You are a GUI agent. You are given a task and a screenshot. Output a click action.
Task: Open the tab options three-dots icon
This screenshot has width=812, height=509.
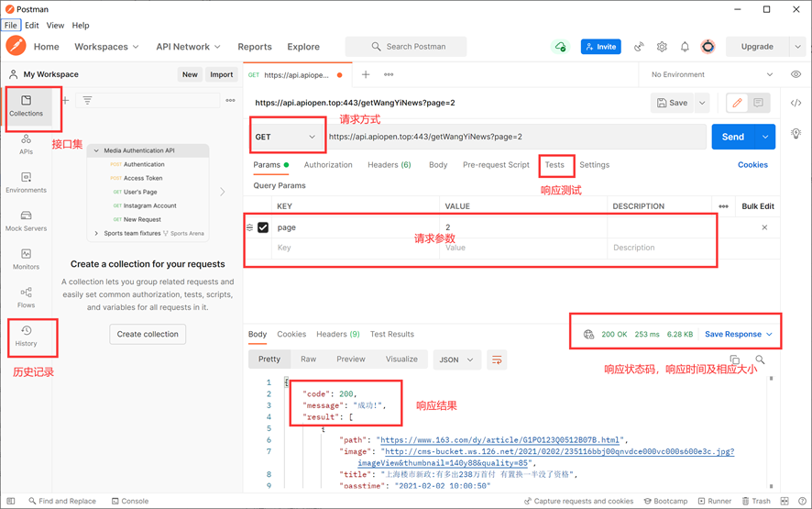coord(389,74)
